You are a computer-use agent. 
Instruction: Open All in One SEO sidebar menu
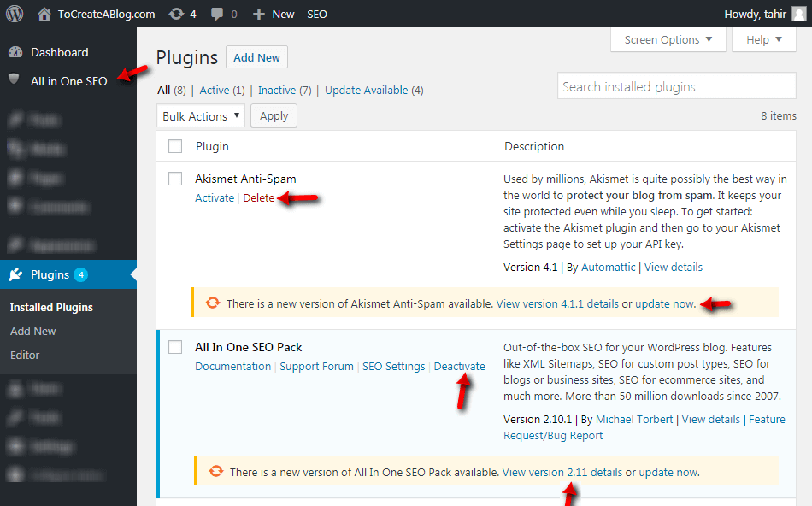tap(69, 81)
